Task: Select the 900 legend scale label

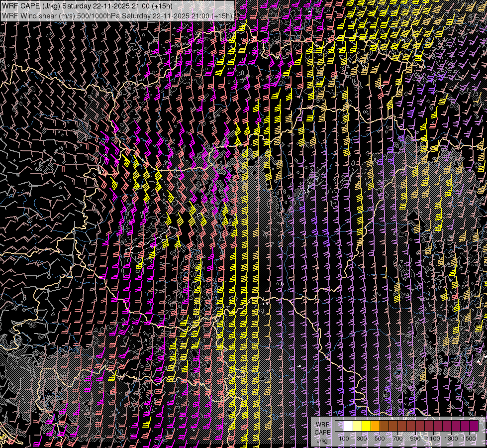Action: 415,439
